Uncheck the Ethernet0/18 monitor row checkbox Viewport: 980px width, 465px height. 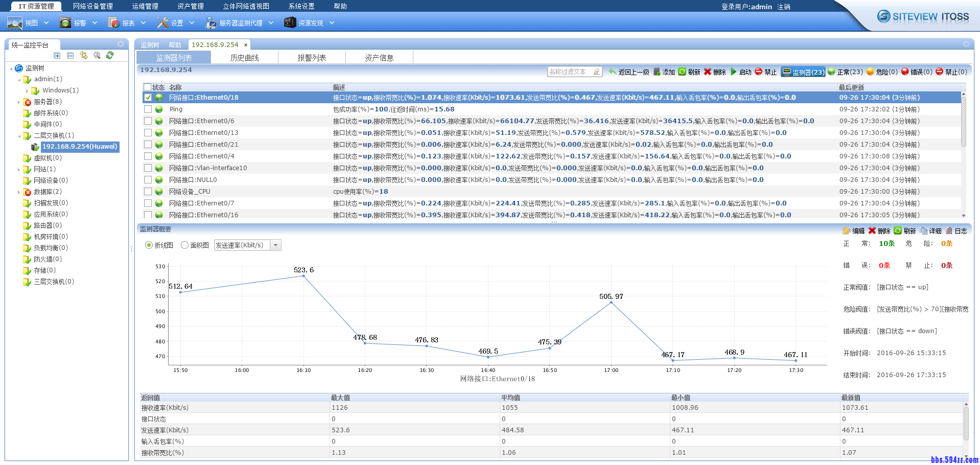pyautogui.click(x=147, y=97)
